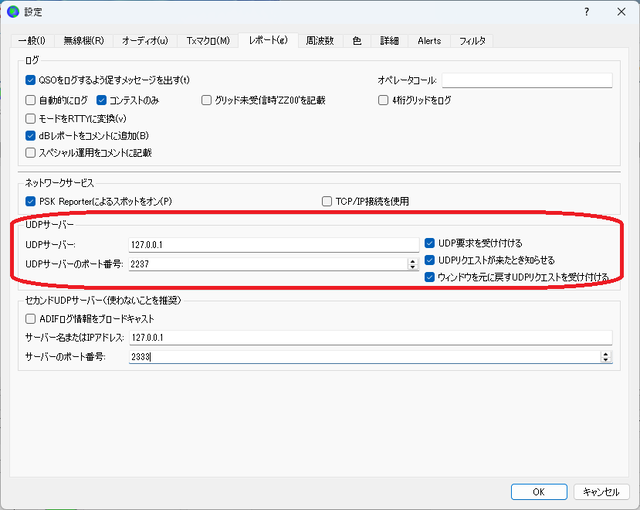Toggle UDP要求を受け付ける checkbox

[429, 243]
